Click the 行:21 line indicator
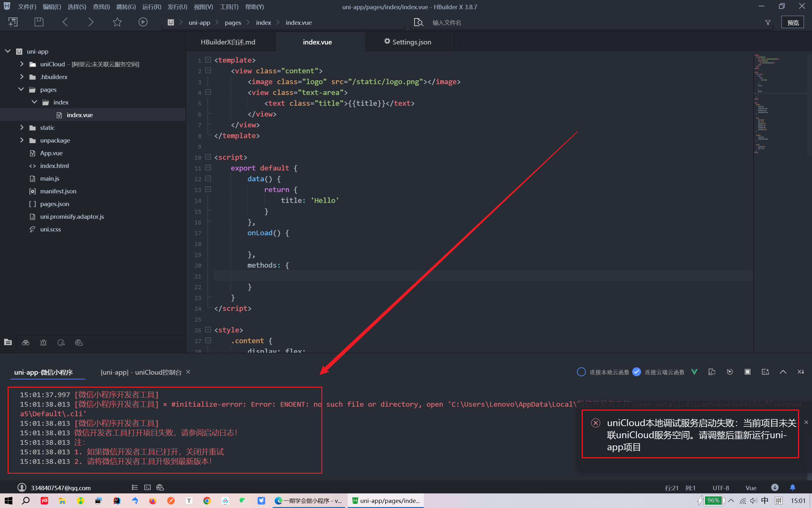Screen dimensions: 812x508 click(672, 488)
